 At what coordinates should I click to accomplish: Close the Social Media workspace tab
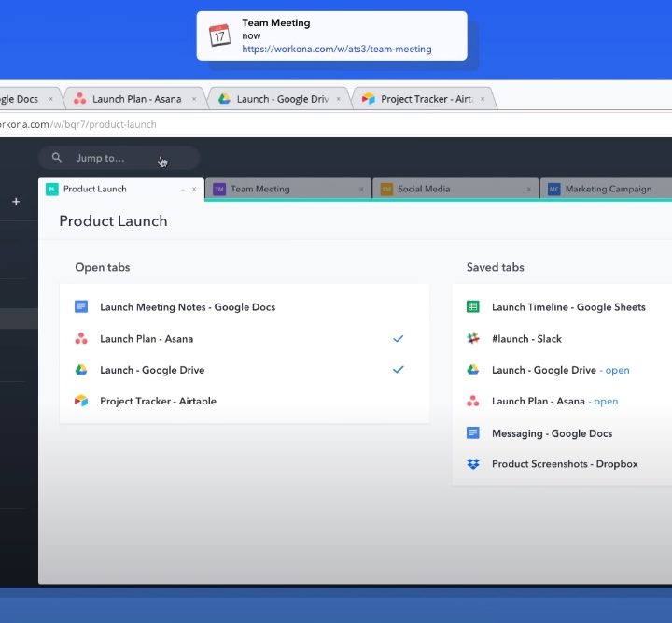tap(529, 189)
